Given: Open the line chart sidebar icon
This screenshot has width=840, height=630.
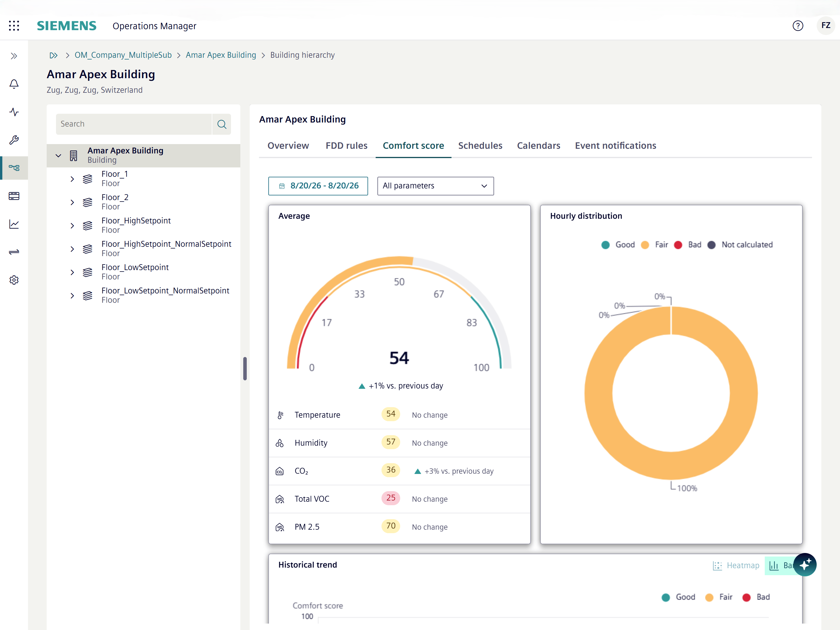Looking at the screenshot, I should tap(14, 224).
